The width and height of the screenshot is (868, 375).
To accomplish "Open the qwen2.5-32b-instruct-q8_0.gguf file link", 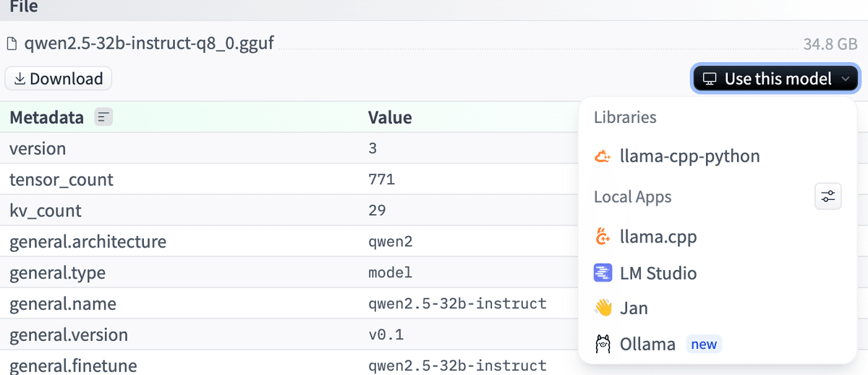I will click(x=149, y=43).
